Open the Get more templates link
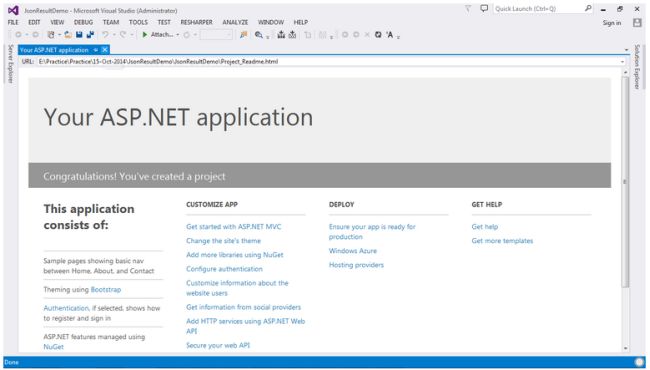This screenshot has width=650, height=370. 502,241
